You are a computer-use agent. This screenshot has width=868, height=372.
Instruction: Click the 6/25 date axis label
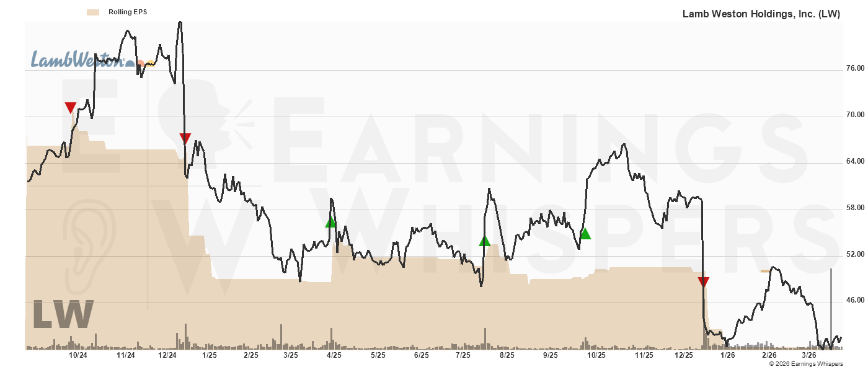pos(421,355)
